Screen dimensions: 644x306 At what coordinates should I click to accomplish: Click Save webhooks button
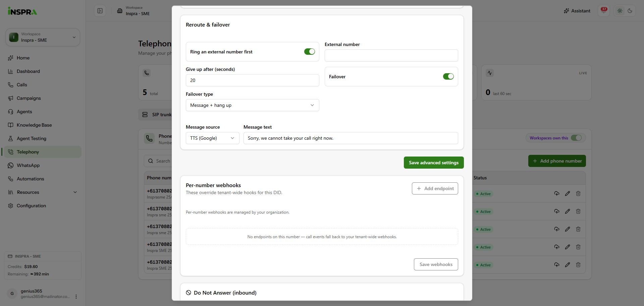tap(436, 264)
